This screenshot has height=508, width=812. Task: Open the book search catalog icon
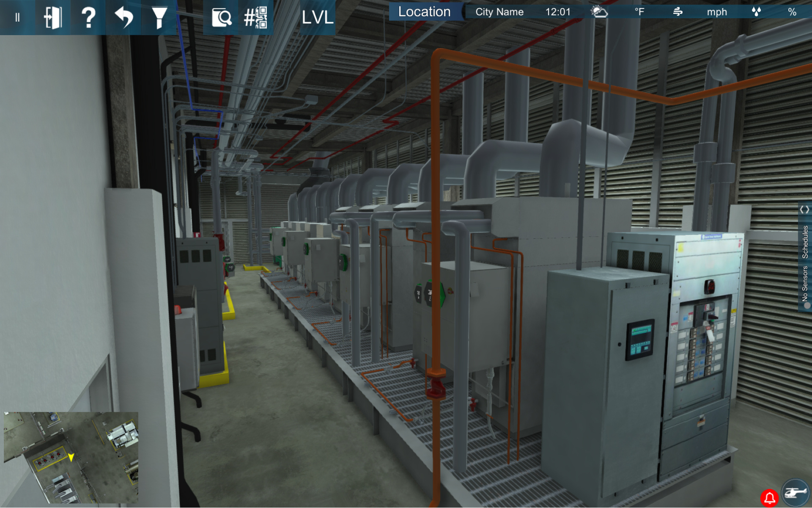(x=221, y=17)
